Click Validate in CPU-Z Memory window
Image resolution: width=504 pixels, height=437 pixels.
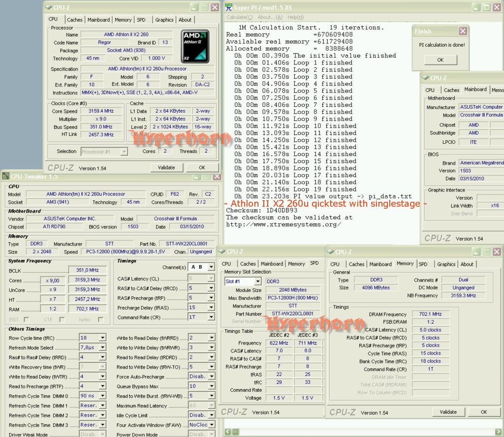click(x=448, y=412)
